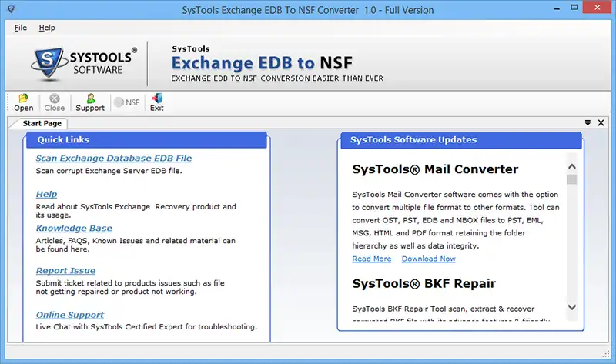Open the Support toolbar icon
616x364 pixels.
pyautogui.click(x=90, y=103)
